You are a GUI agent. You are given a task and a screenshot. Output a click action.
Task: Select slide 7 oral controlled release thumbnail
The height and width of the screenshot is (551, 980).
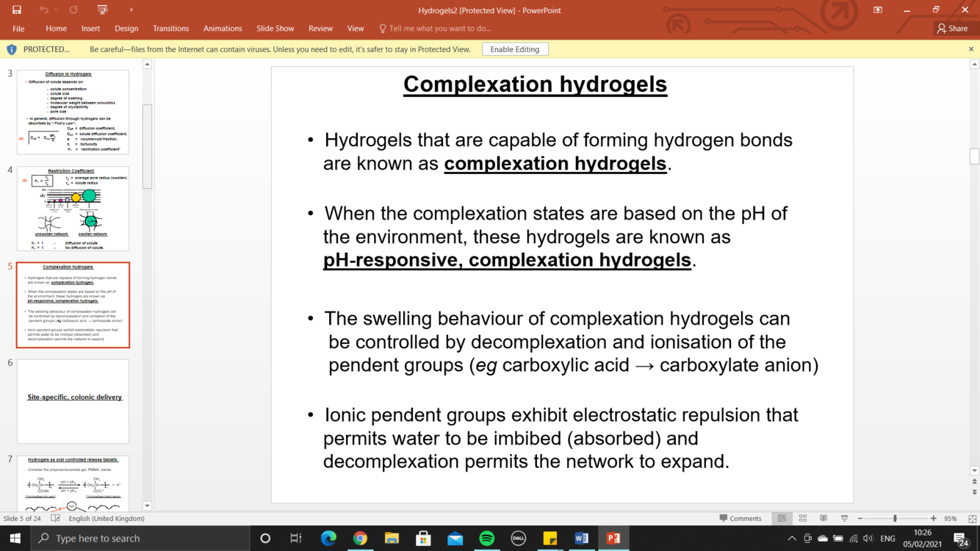tap(73, 483)
